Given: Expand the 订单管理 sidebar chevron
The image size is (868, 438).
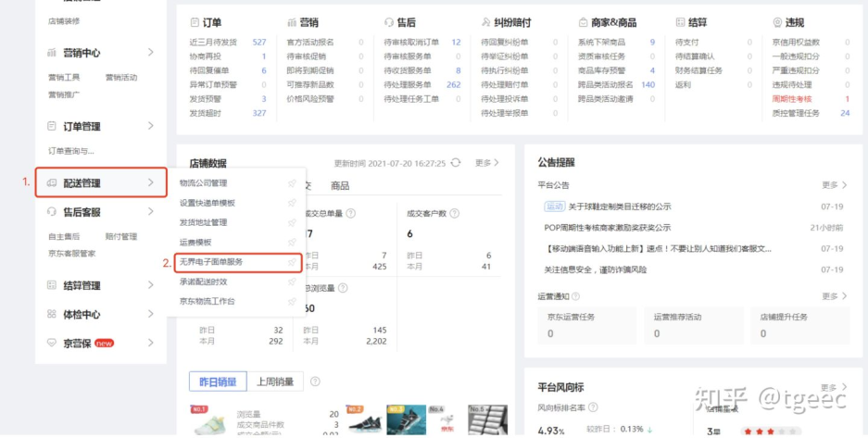Looking at the screenshot, I should tap(151, 126).
